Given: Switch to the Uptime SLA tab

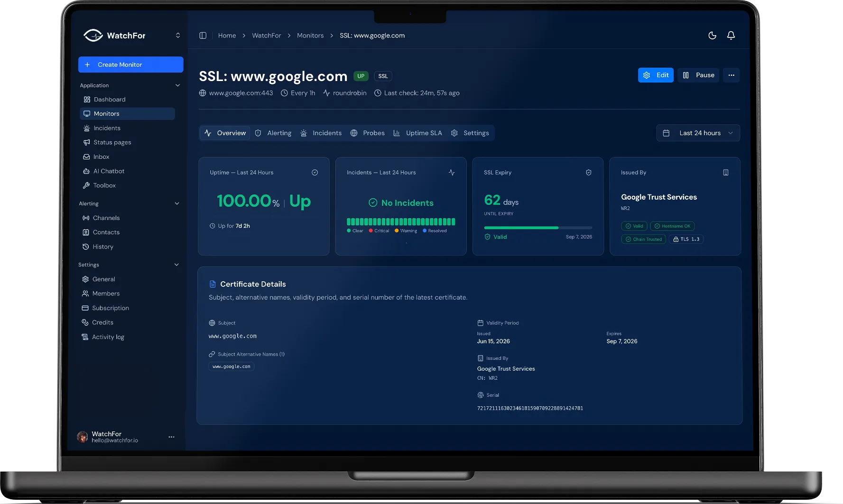Looking at the screenshot, I should click(417, 133).
